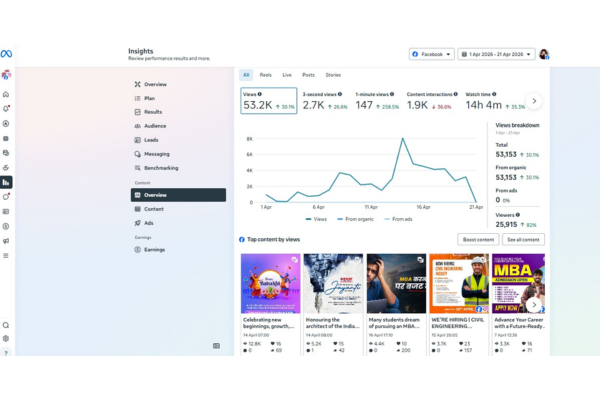Open the 1 Apr 2026 - 21 Apr 2026 date picker
The height and width of the screenshot is (400, 600).
(496, 54)
